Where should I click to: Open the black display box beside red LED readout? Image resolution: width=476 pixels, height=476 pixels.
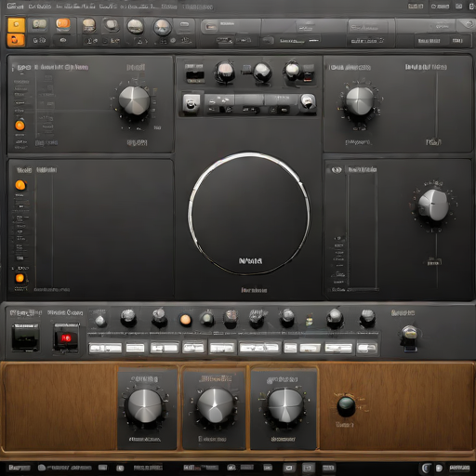coord(25,337)
